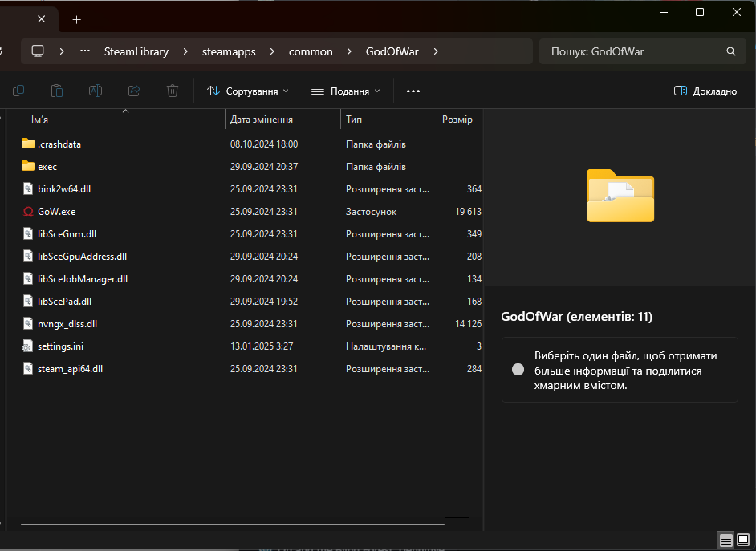Image resolution: width=756 pixels, height=551 pixels.
Task: Click the paste clipboard icon
Action: click(x=57, y=91)
